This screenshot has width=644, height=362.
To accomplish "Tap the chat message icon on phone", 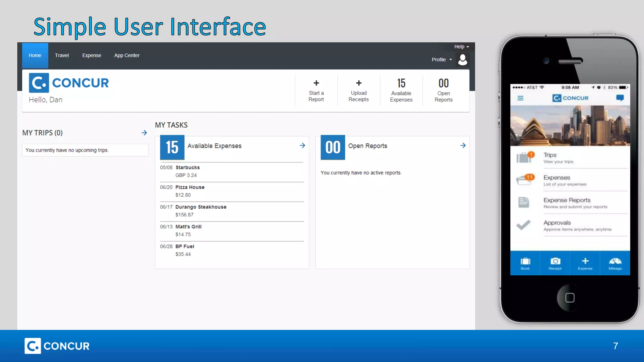I will point(620,98).
